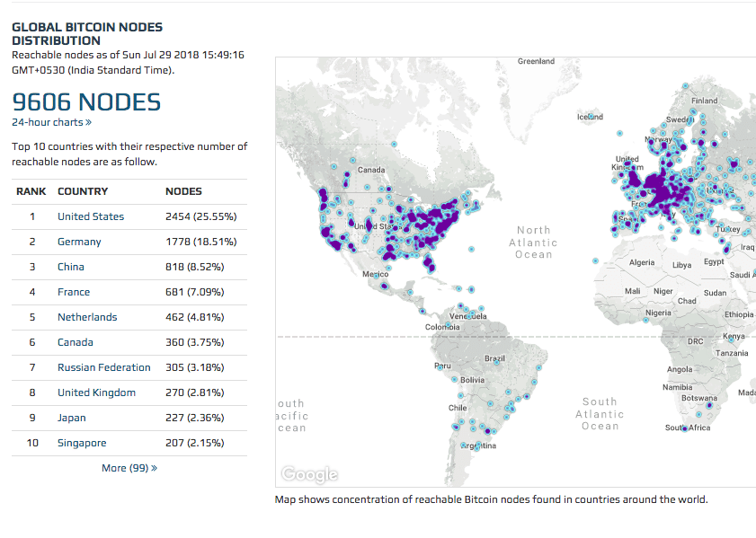Open the France country link
This screenshot has width=756, height=538.
point(74,292)
